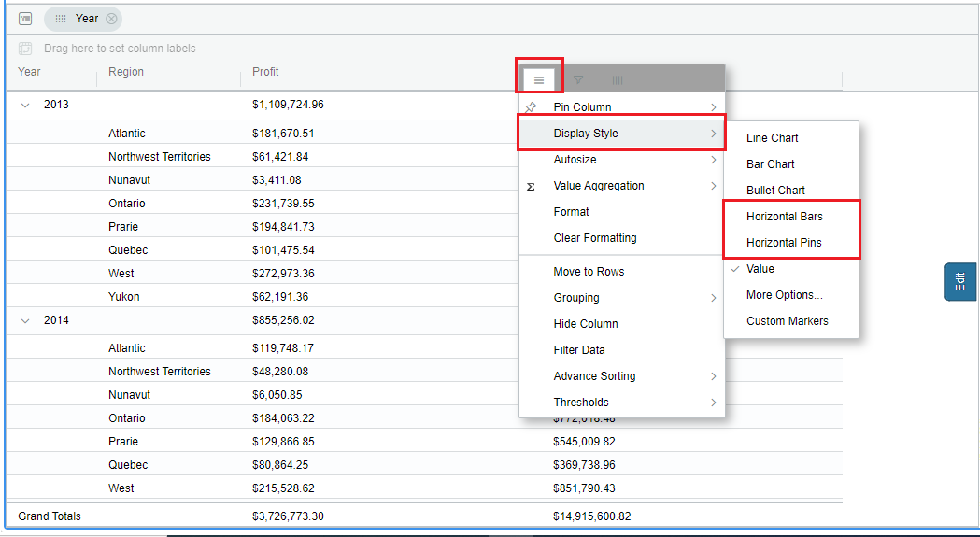This screenshot has width=980, height=537.
Task: Click the column labels panel icon
Action: click(25, 49)
